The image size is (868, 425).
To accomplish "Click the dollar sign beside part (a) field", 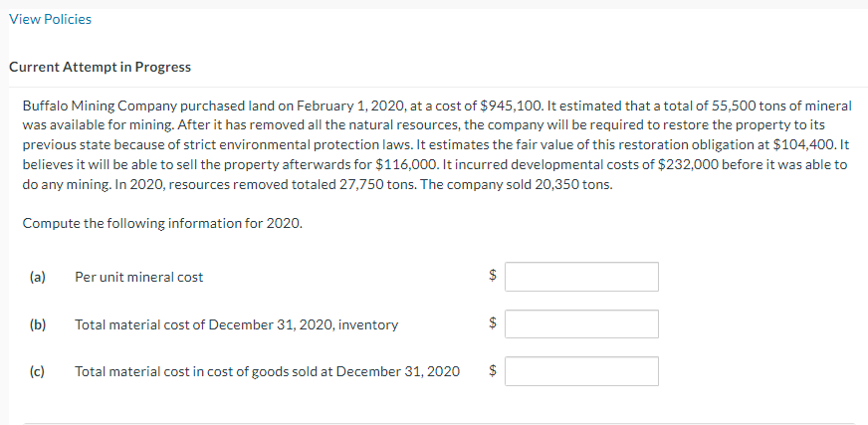I will 491,277.
